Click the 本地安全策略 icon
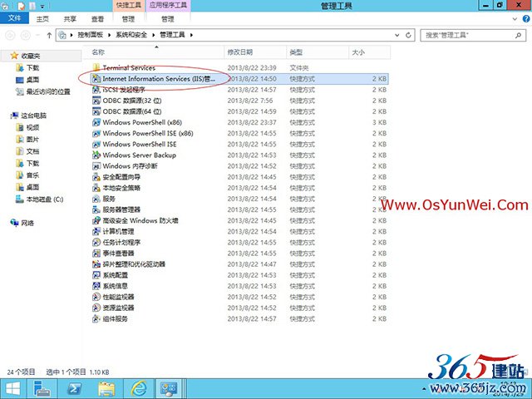 96,188
